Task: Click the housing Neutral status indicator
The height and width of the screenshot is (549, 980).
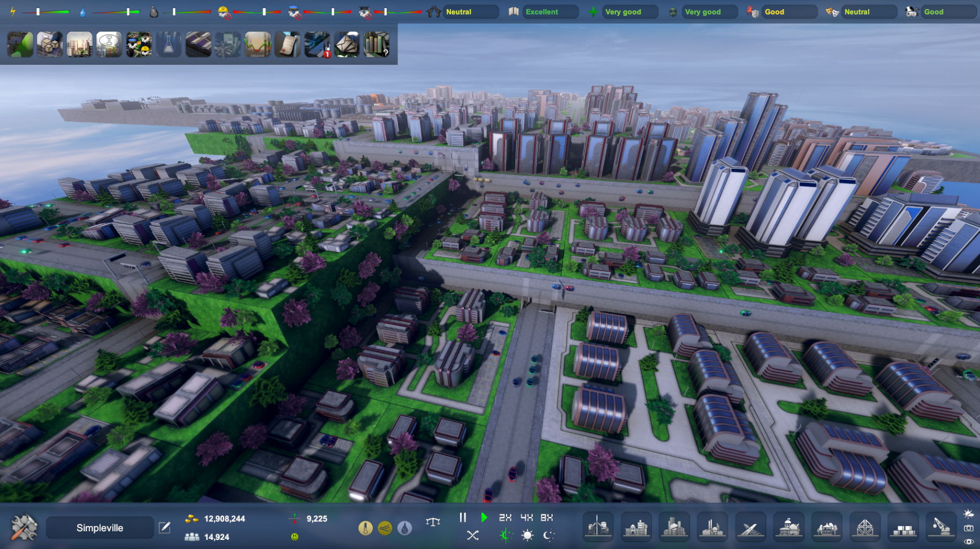Action: (471, 12)
